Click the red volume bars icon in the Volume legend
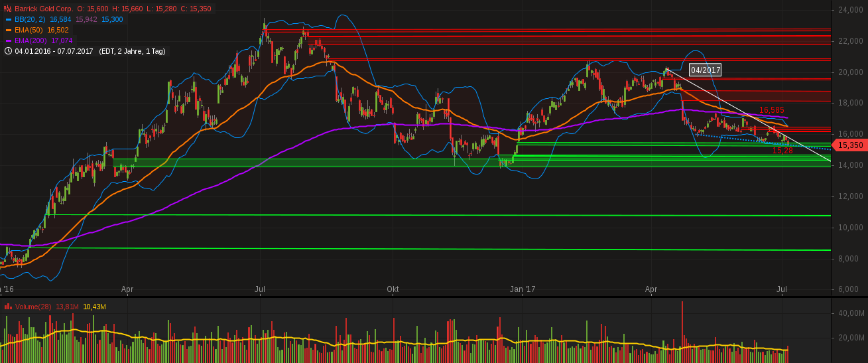The width and height of the screenshot is (868, 363). coord(8,307)
